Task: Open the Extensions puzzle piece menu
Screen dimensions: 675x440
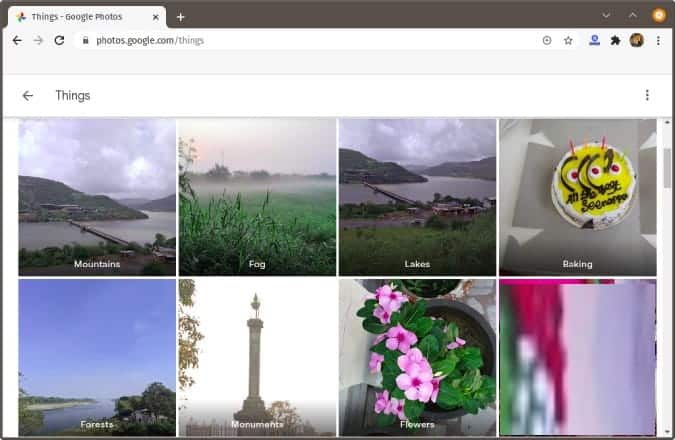Action: point(616,40)
